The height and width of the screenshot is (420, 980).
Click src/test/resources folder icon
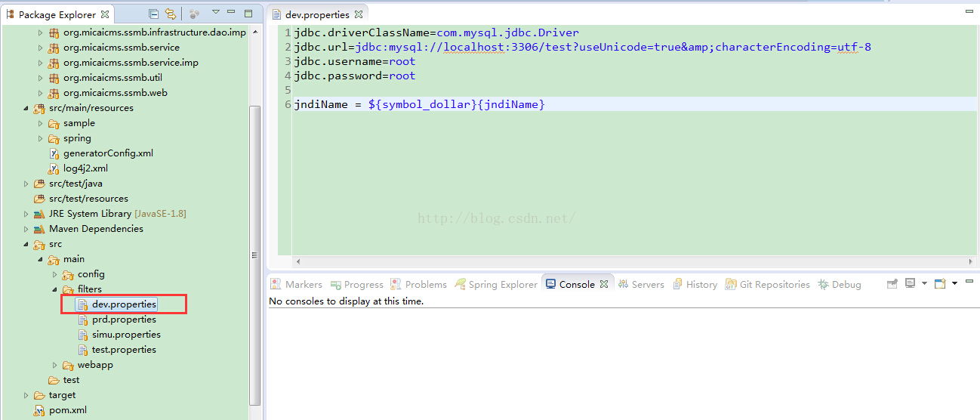39,199
